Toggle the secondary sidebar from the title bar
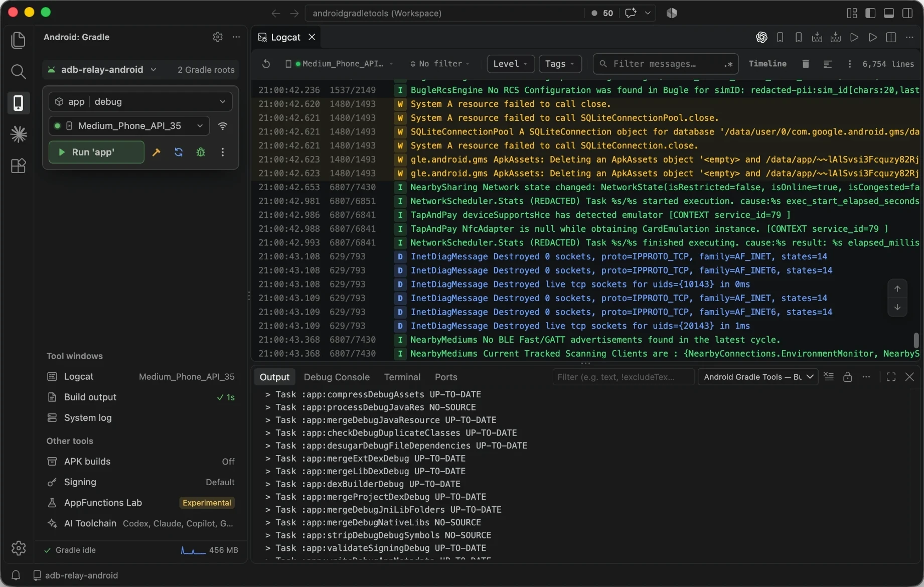The width and height of the screenshot is (924, 587). tap(907, 13)
